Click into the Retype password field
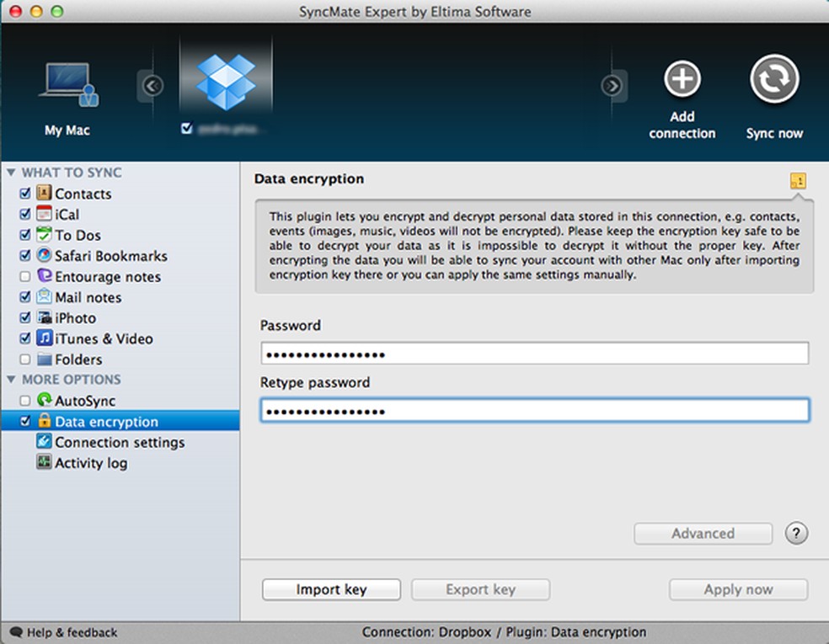829x644 pixels. pos(534,410)
